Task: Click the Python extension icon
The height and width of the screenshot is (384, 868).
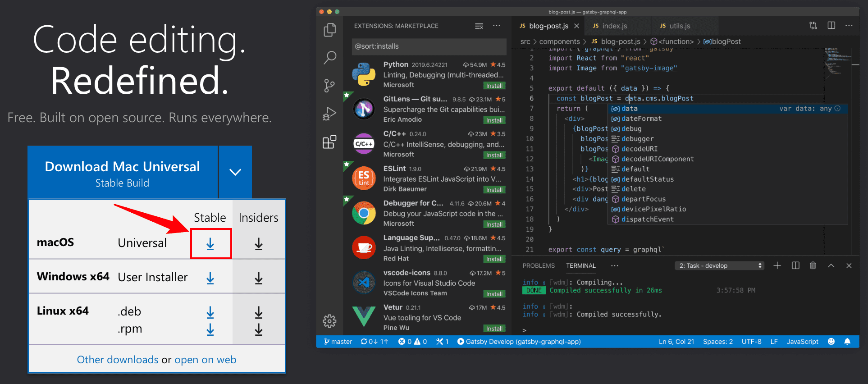Action: coord(364,75)
